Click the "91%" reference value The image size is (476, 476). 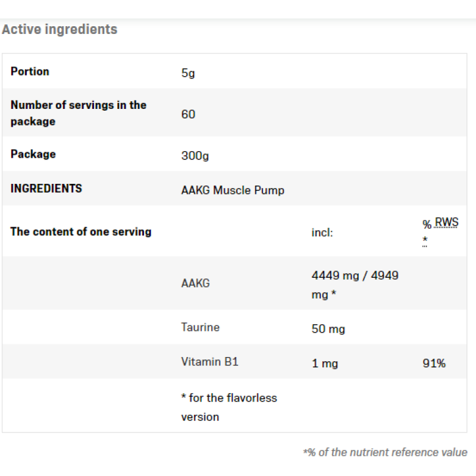point(434,364)
